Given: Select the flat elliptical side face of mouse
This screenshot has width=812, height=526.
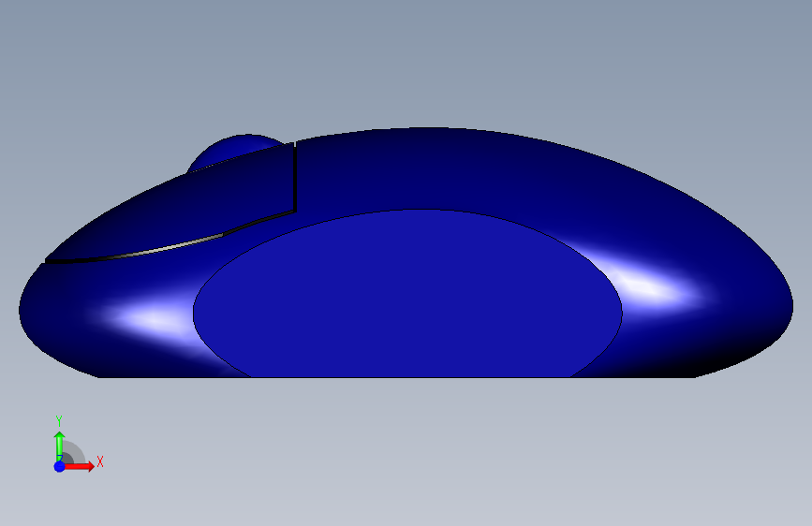Looking at the screenshot, I should tap(407, 294).
